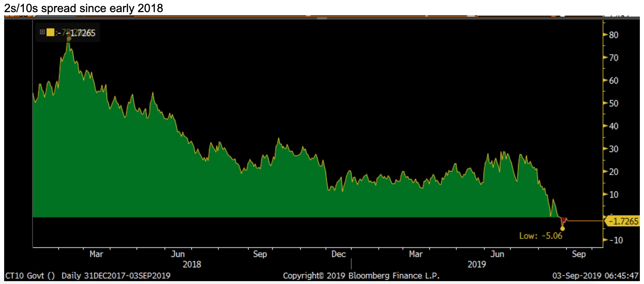644x284 pixels.
Task: Click the Daily 31DEC2017-03SEP2019 date range text
Action: [x=116, y=276]
